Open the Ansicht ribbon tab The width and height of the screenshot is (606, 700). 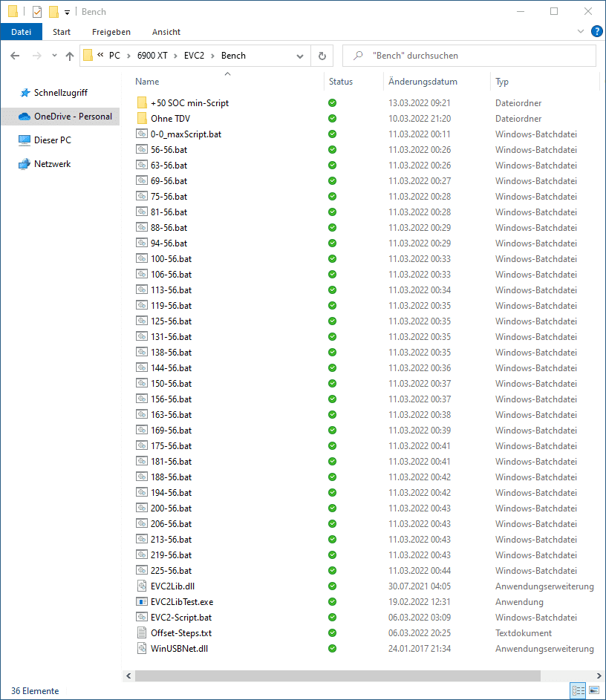[x=166, y=32]
